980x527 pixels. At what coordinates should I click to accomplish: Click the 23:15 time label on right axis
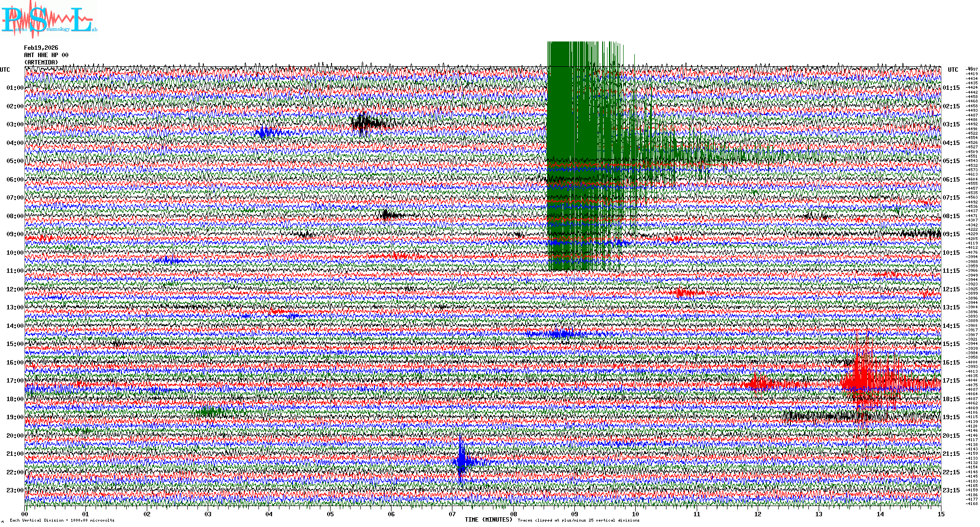click(x=951, y=490)
